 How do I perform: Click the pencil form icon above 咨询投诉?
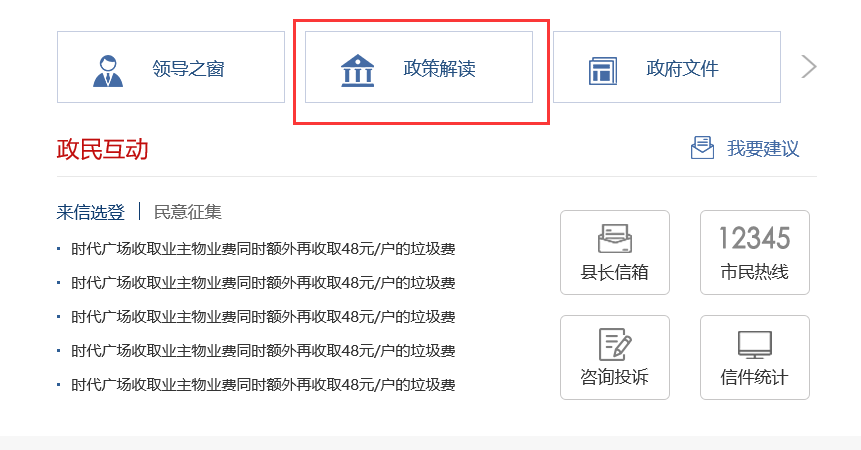(x=615, y=344)
